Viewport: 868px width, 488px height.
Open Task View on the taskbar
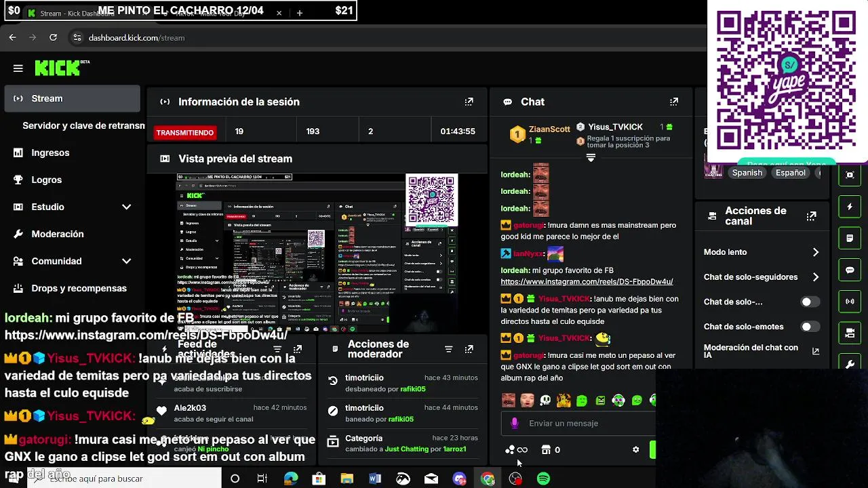[x=262, y=479]
